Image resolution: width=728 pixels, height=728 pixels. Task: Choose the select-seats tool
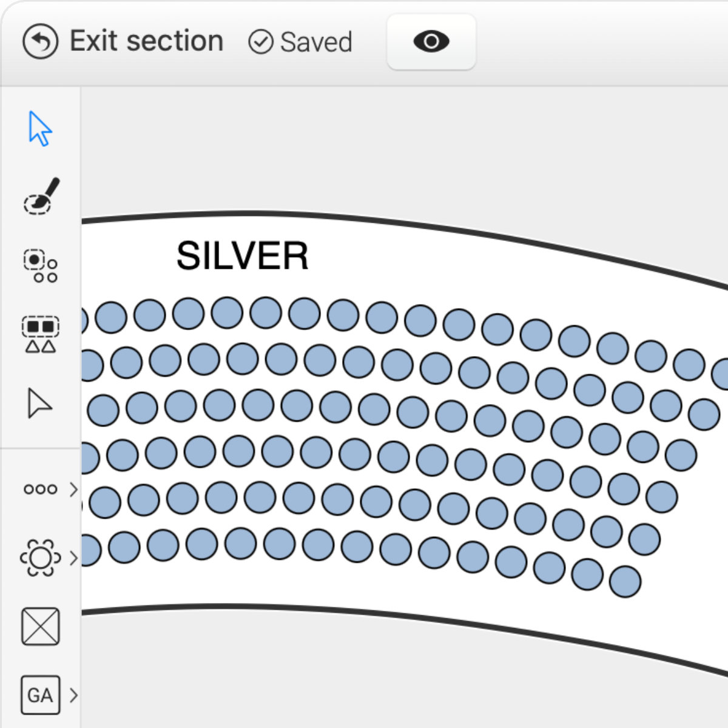pos(41,266)
